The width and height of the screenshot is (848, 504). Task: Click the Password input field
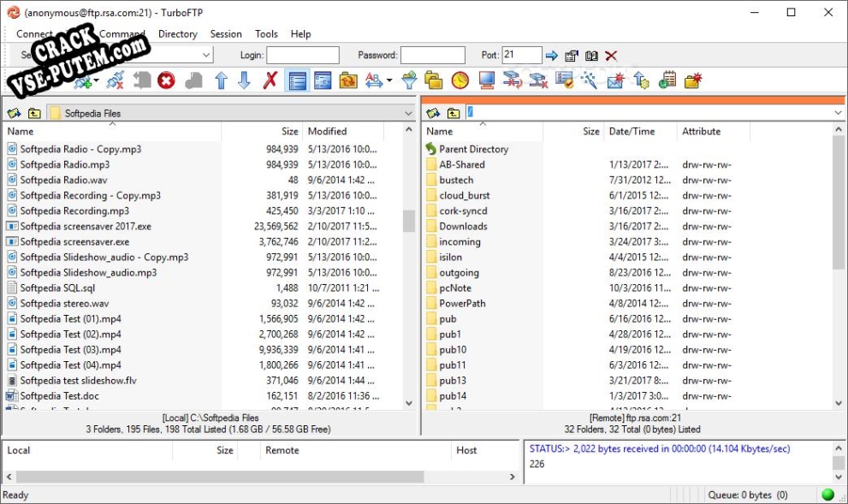click(x=433, y=55)
